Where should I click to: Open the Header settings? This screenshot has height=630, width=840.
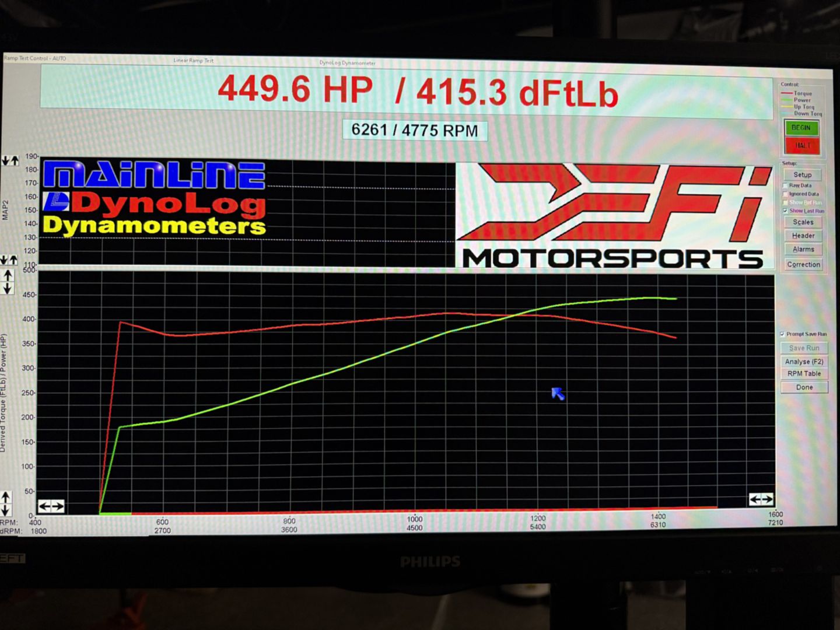(x=803, y=236)
